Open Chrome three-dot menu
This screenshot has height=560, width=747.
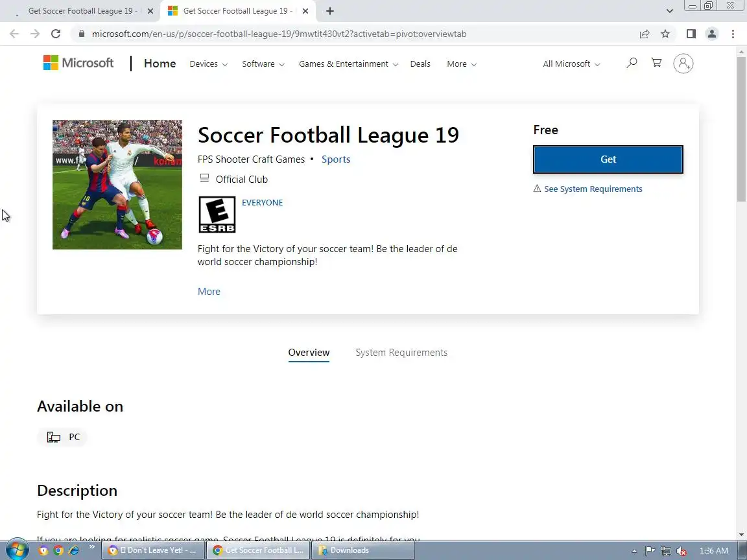pos(733,34)
